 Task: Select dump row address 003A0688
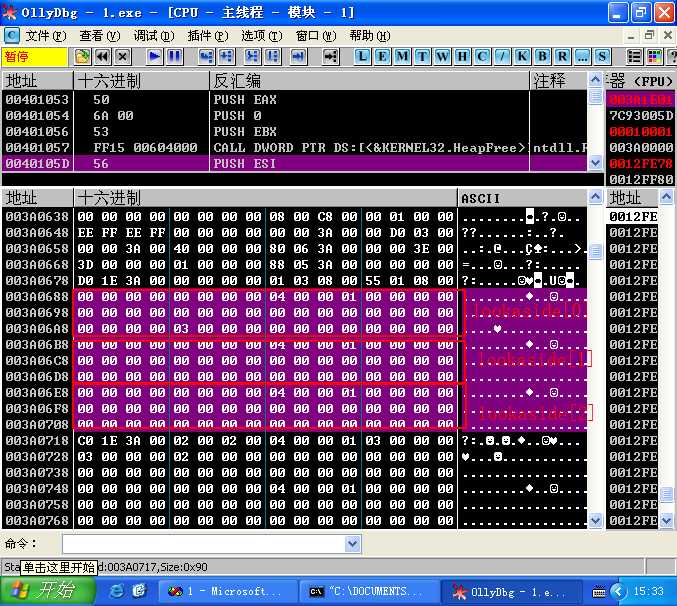pyautogui.click(x=37, y=297)
